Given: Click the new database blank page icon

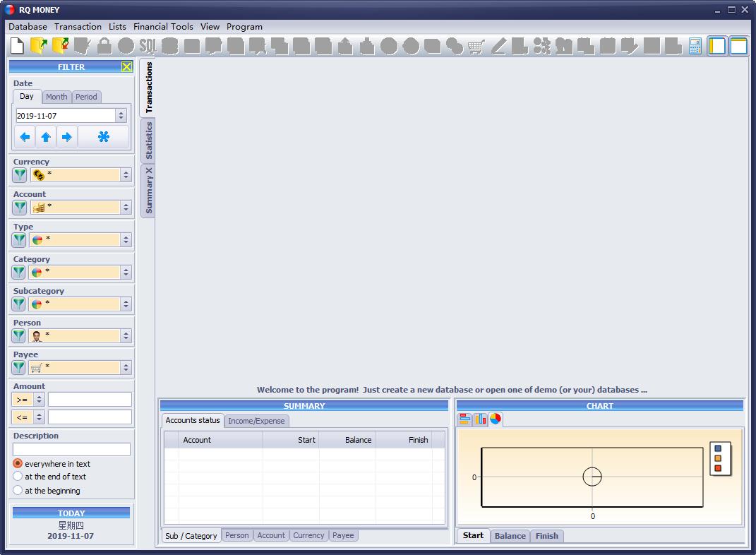Looking at the screenshot, I should pyautogui.click(x=18, y=46).
